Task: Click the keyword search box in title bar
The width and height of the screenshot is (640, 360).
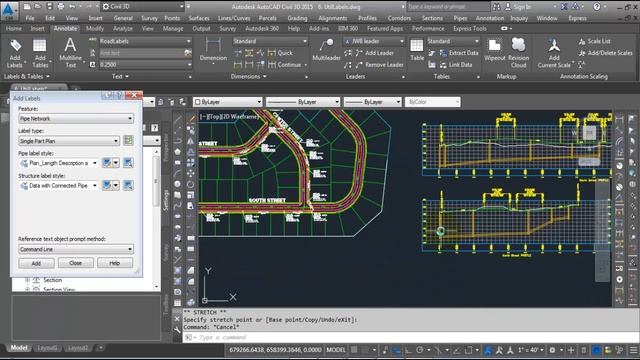Action: 448,7
